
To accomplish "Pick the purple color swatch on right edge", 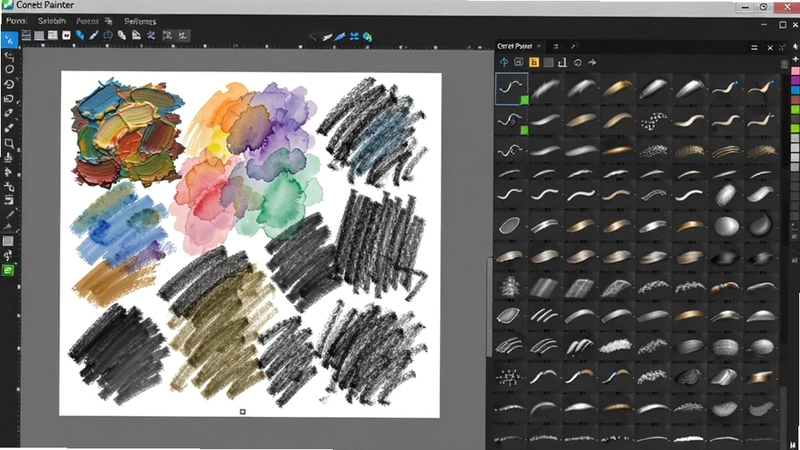I will (x=795, y=81).
